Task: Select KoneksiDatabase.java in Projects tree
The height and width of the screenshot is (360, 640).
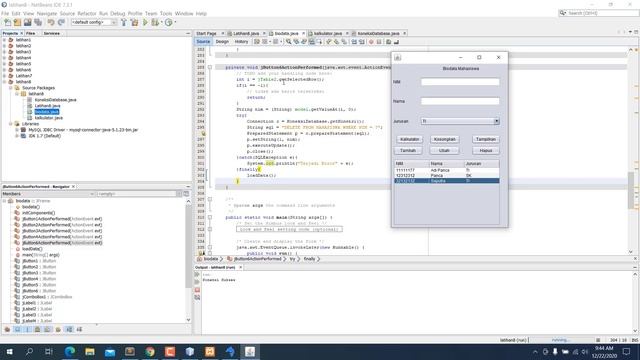Action: click(56, 100)
